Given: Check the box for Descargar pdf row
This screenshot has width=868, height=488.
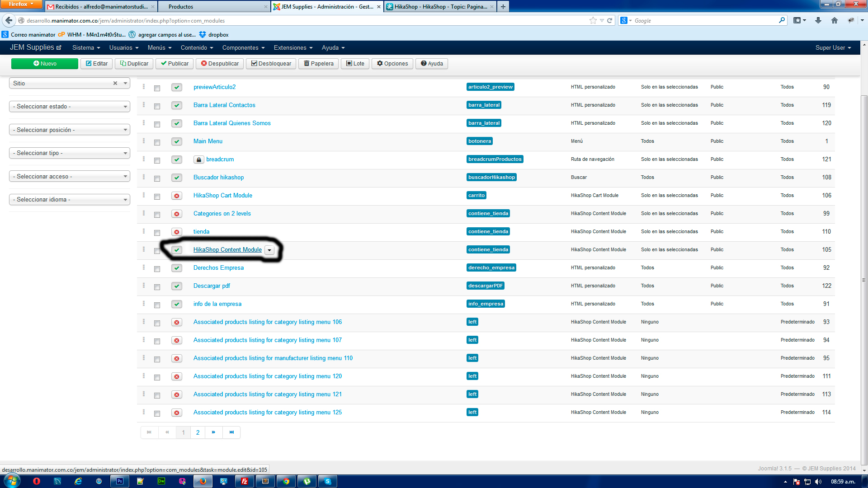Looking at the screenshot, I should [157, 287].
